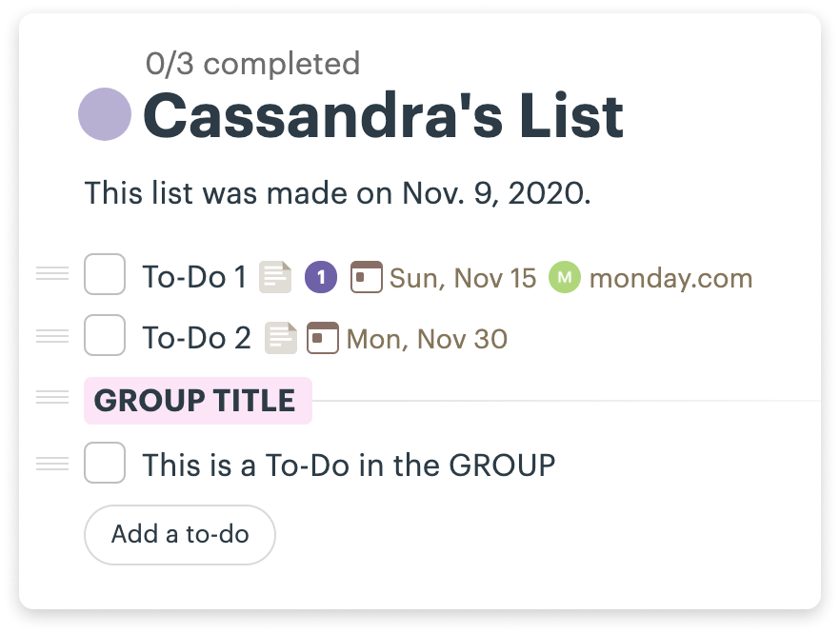Grab the drag handle for To-Do 1

[x=52, y=273]
